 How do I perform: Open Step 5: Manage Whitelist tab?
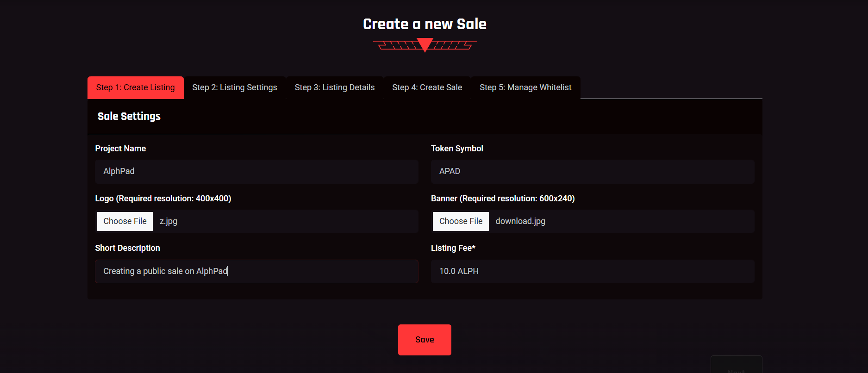525,87
